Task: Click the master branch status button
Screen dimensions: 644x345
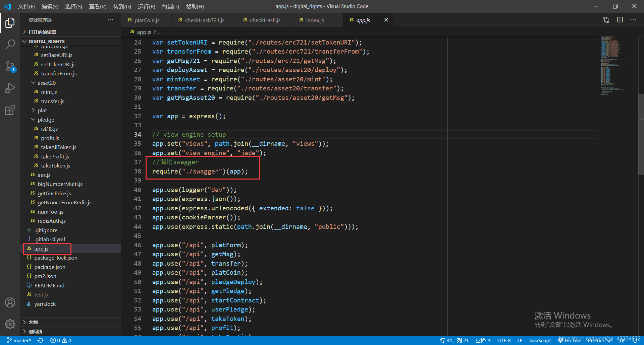Action: [x=19, y=340]
